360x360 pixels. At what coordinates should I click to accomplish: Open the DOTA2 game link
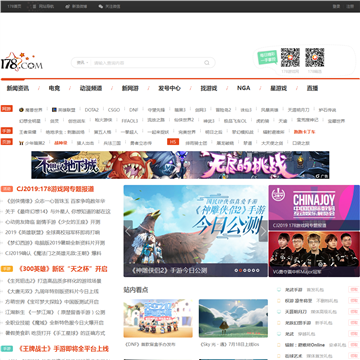pyautogui.click(x=92, y=110)
